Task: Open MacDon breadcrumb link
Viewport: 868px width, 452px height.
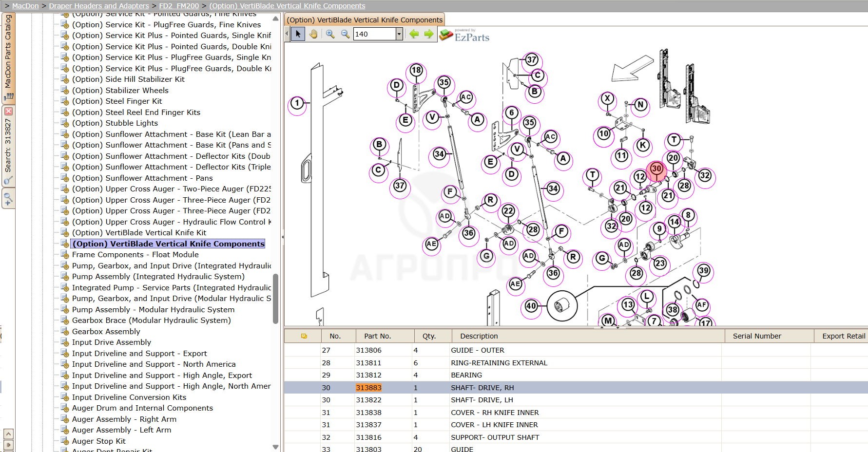Action: 25,6
